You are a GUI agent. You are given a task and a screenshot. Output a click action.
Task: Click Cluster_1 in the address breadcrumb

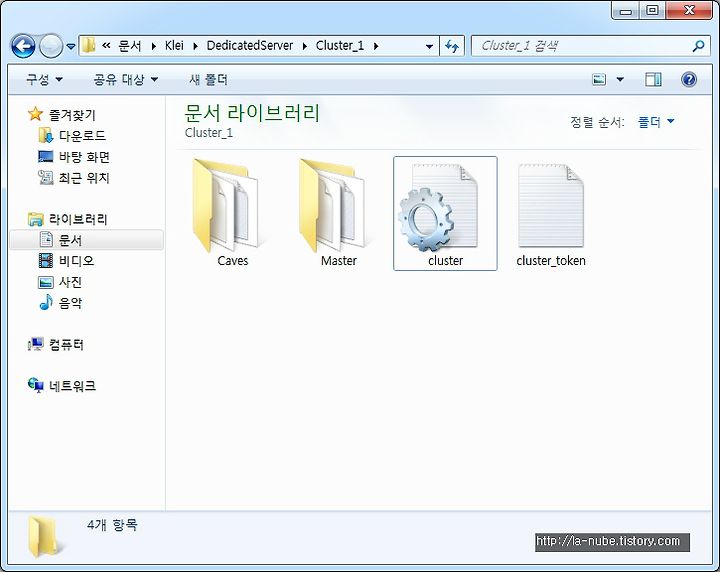pos(340,46)
